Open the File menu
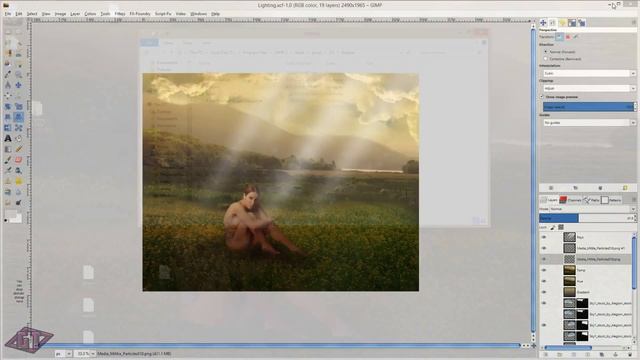This screenshot has height=360, width=640. [x=8, y=14]
